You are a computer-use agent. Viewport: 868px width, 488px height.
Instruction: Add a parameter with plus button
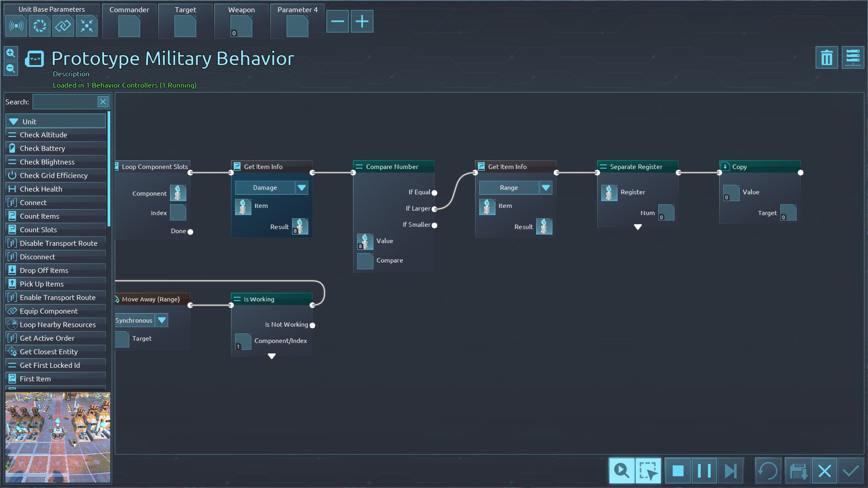click(362, 21)
